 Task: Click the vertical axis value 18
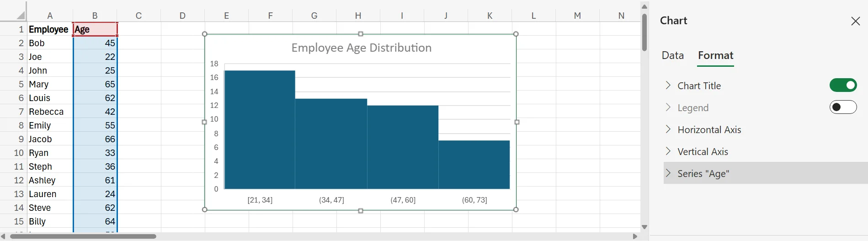click(x=214, y=64)
